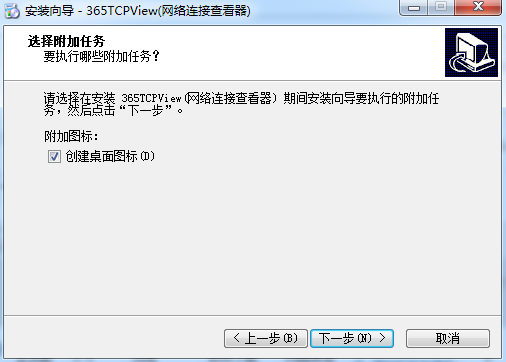Click the 创建桌面图标(D) label text

click(x=110, y=156)
